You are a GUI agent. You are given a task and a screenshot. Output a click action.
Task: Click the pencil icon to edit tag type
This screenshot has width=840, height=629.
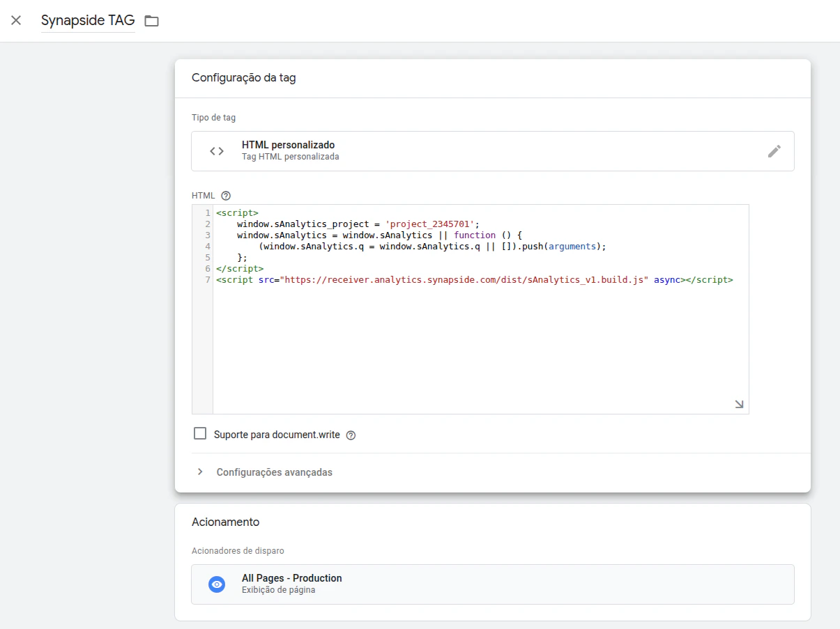(x=774, y=151)
